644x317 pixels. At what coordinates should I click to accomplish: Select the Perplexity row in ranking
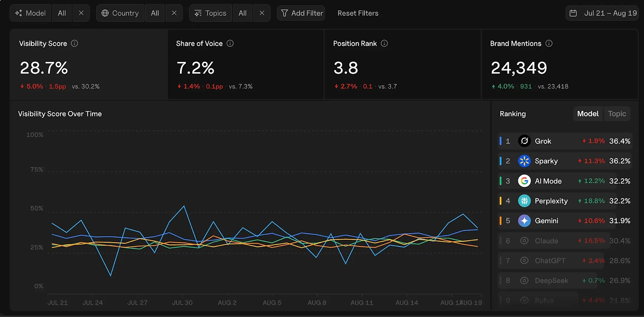click(565, 201)
